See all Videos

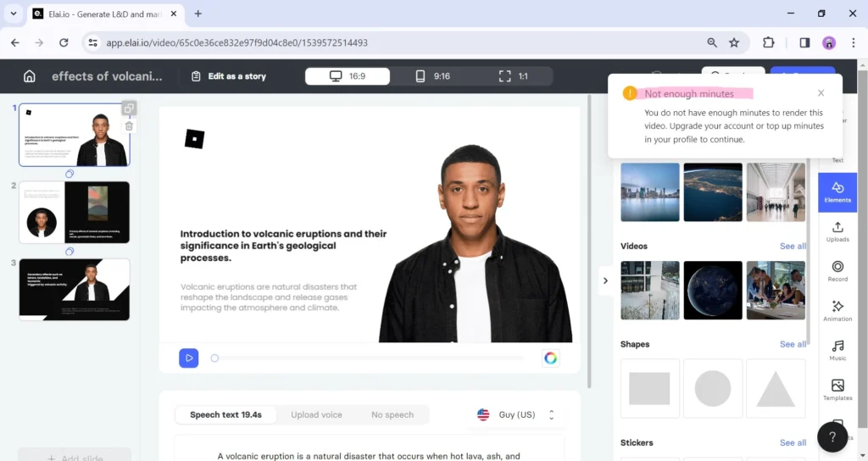[x=793, y=247]
